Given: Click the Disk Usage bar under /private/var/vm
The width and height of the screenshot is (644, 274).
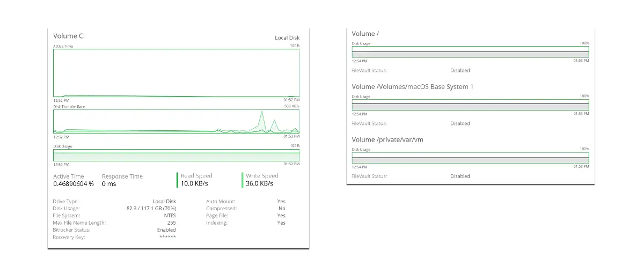Looking at the screenshot, I should pyautogui.click(x=470, y=158).
